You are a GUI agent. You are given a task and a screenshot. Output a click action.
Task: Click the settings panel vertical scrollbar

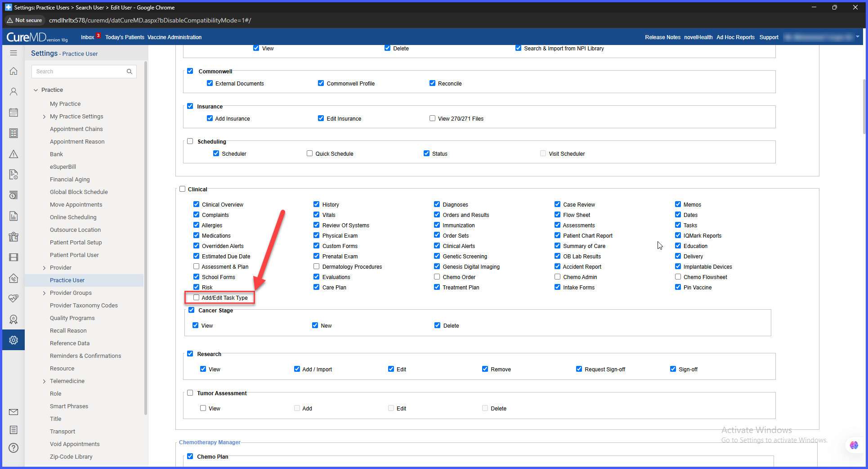point(146,239)
